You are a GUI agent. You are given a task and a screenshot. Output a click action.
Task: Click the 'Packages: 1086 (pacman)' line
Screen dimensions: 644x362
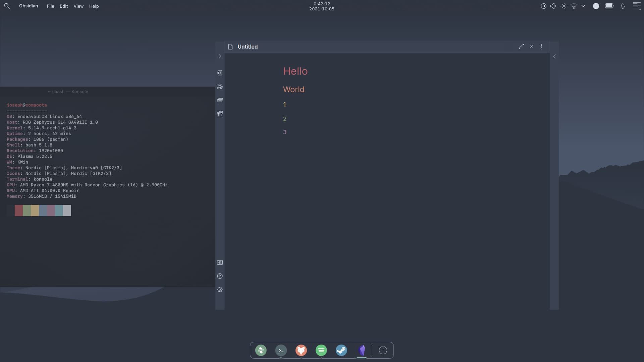click(x=38, y=139)
